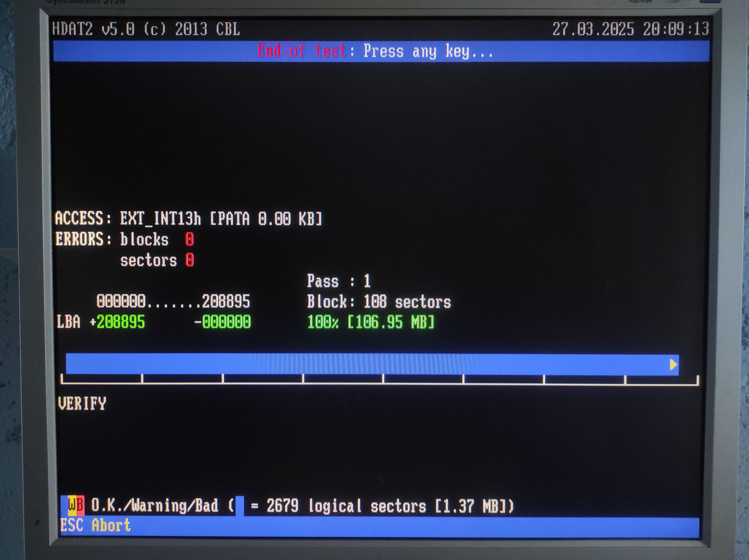
Task: Click the 'Press any key...' prompt
Action: 428,51
